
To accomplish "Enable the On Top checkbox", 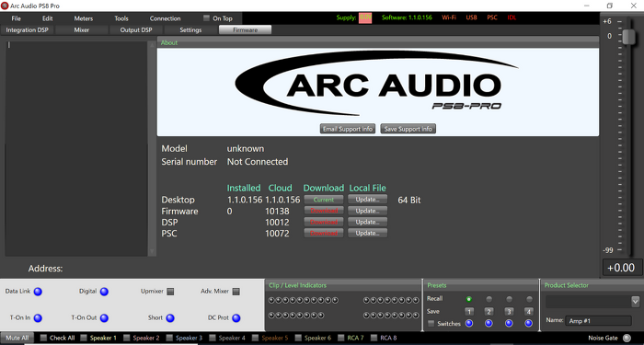I will (x=206, y=18).
